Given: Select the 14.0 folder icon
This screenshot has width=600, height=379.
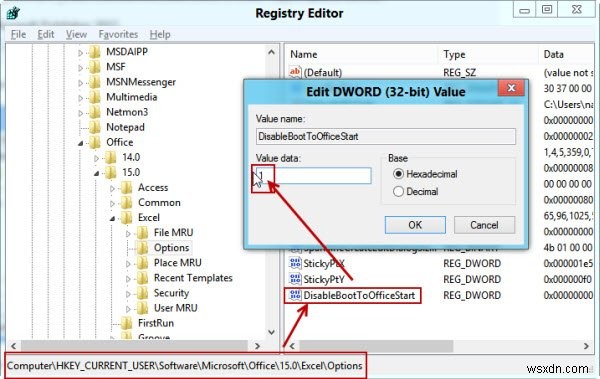Looking at the screenshot, I should (111, 157).
